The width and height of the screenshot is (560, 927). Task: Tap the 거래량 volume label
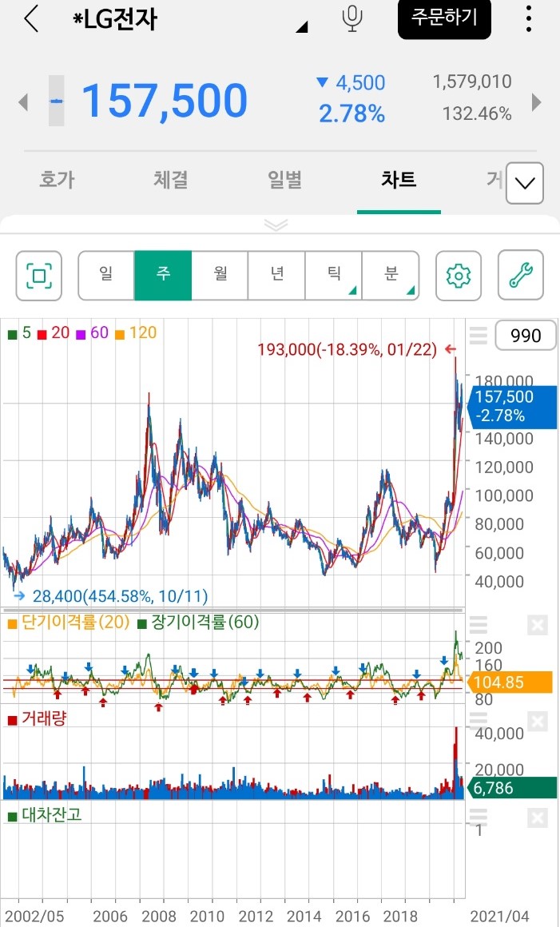tap(37, 719)
